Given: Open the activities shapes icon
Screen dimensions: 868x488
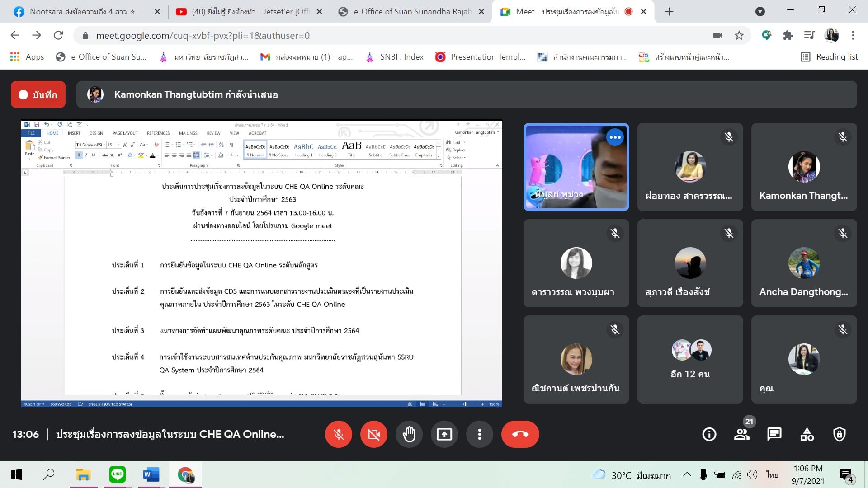Looking at the screenshot, I should click(807, 434).
